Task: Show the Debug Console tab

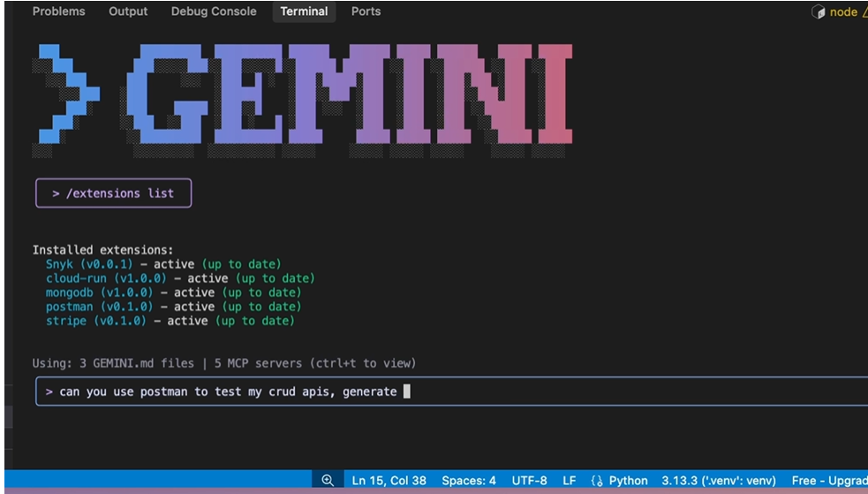Action: 214,11
